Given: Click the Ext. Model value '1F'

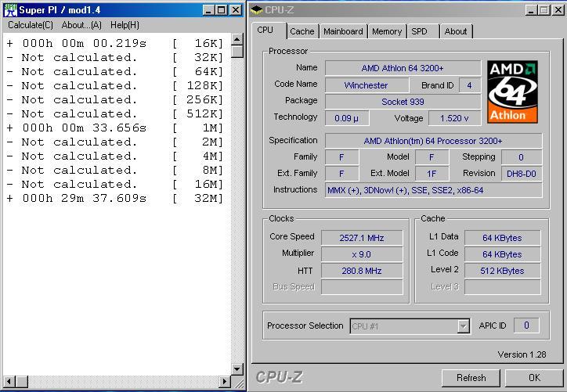Looking at the screenshot, I should tap(432, 174).
